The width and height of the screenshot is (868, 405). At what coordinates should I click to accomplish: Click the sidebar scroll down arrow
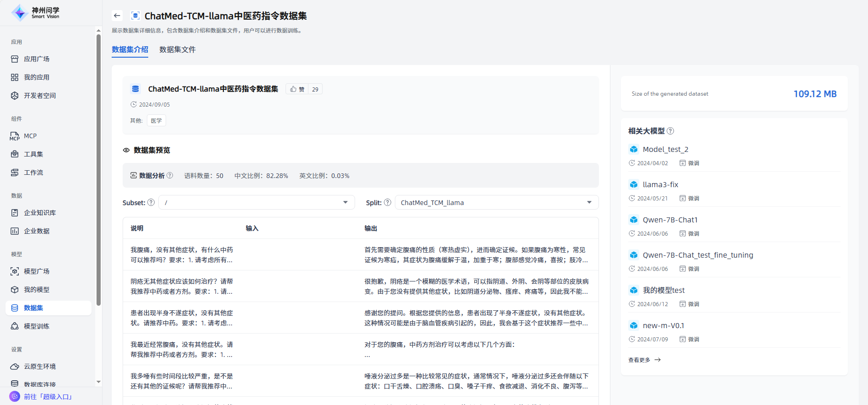point(98,382)
